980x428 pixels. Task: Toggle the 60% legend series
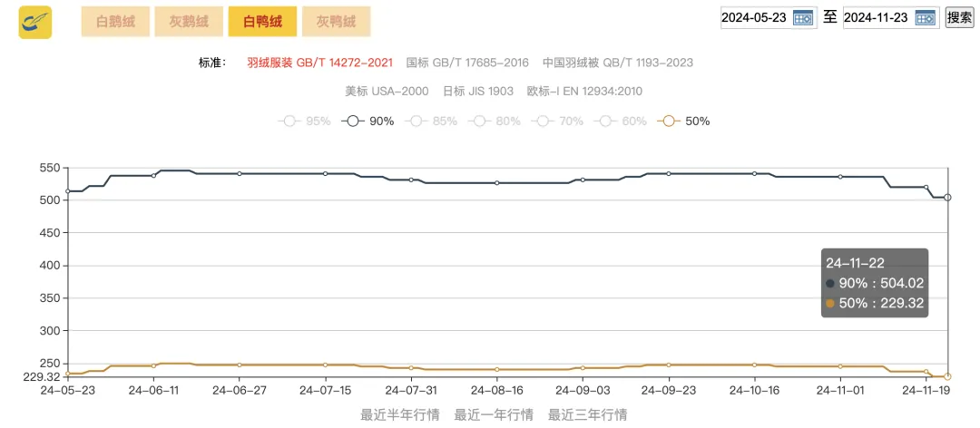click(x=605, y=122)
